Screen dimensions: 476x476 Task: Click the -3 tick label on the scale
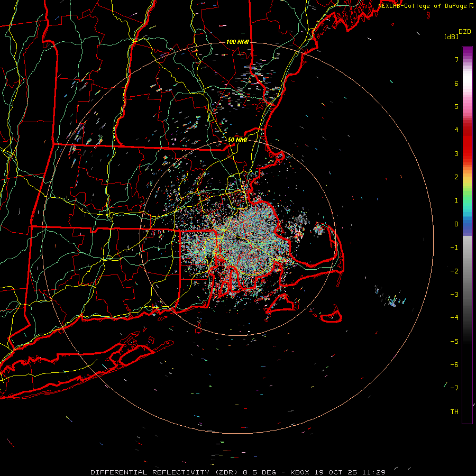454,295
